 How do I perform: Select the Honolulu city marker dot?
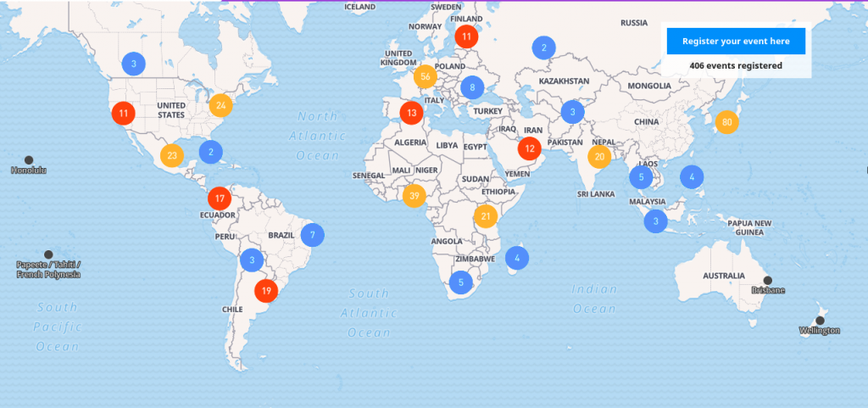coord(29,160)
